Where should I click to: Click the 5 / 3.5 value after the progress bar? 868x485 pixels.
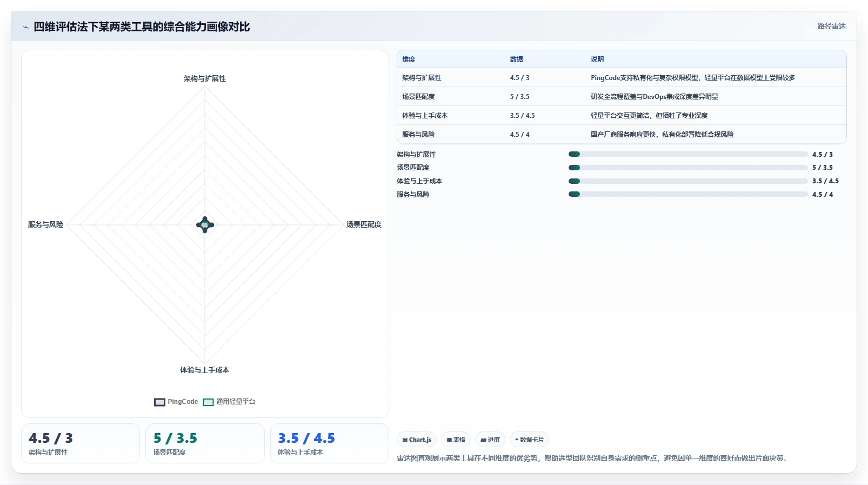(823, 168)
